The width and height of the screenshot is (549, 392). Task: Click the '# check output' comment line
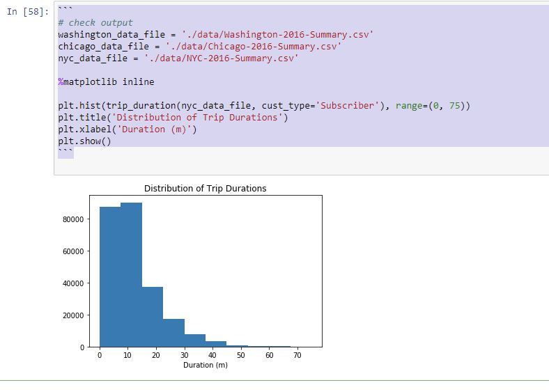95,23
